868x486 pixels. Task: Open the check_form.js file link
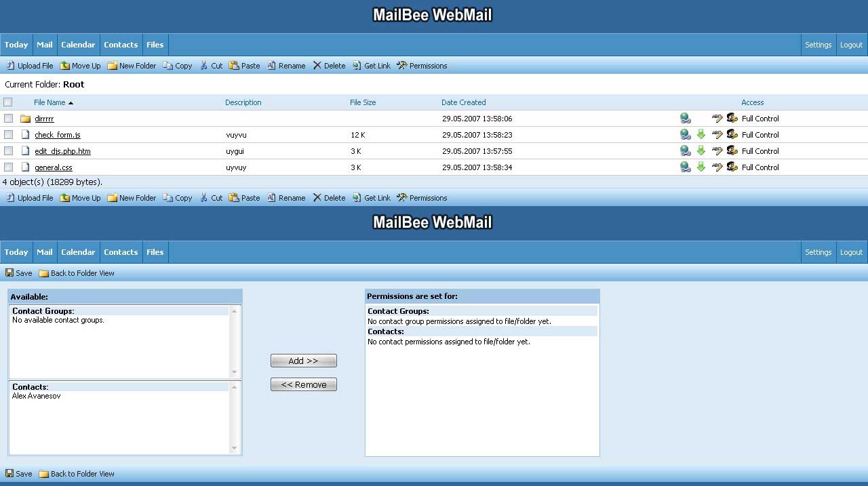pos(58,135)
